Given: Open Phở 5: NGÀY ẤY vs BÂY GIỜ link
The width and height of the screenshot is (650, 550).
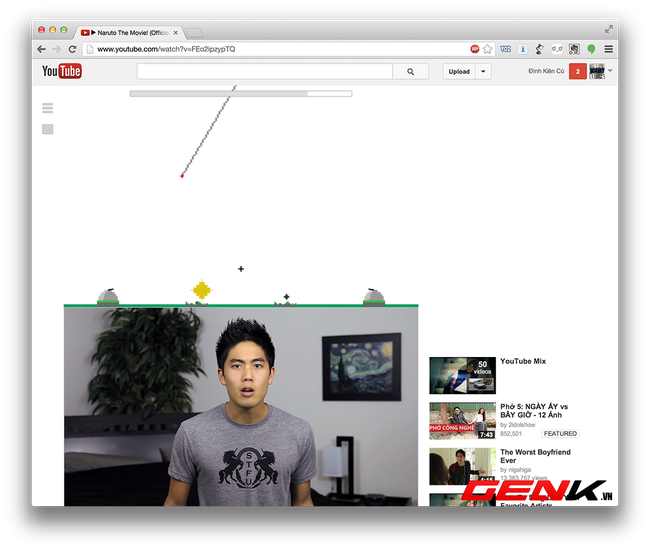Looking at the screenshot, I should coord(534,411).
